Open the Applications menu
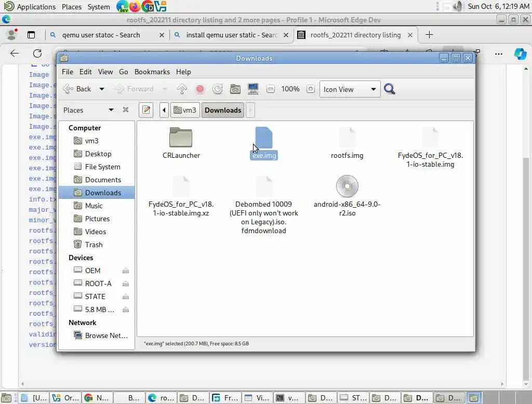 (30, 6)
